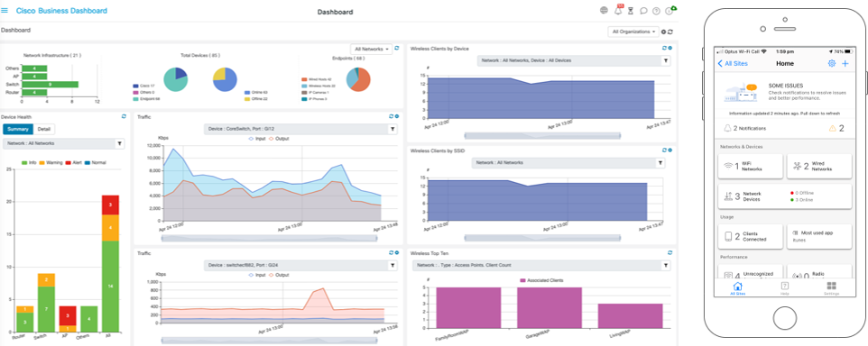
Task: Tap Help tab in phone bottom bar
Action: (784, 288)
